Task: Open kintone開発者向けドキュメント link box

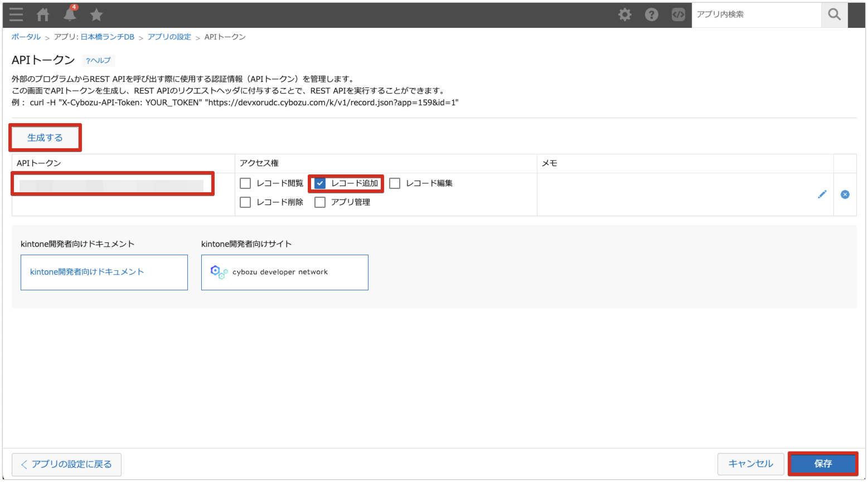Action: (104, 272)
